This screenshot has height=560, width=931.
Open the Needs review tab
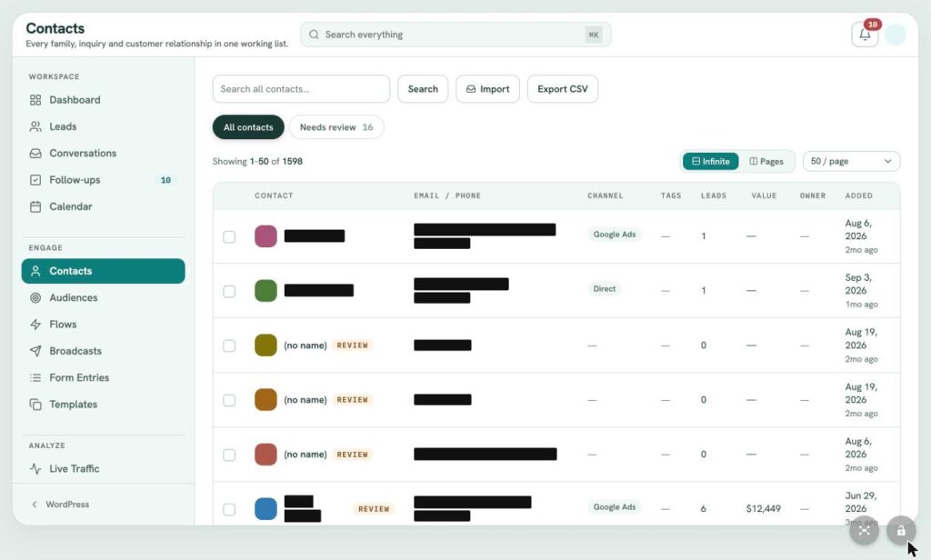336,127
